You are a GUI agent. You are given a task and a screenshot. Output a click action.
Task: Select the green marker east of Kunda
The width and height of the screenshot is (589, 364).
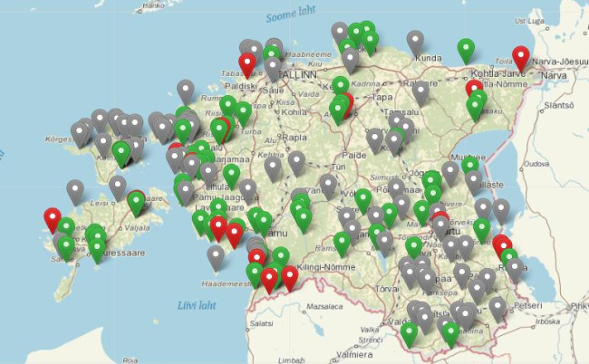466,49
